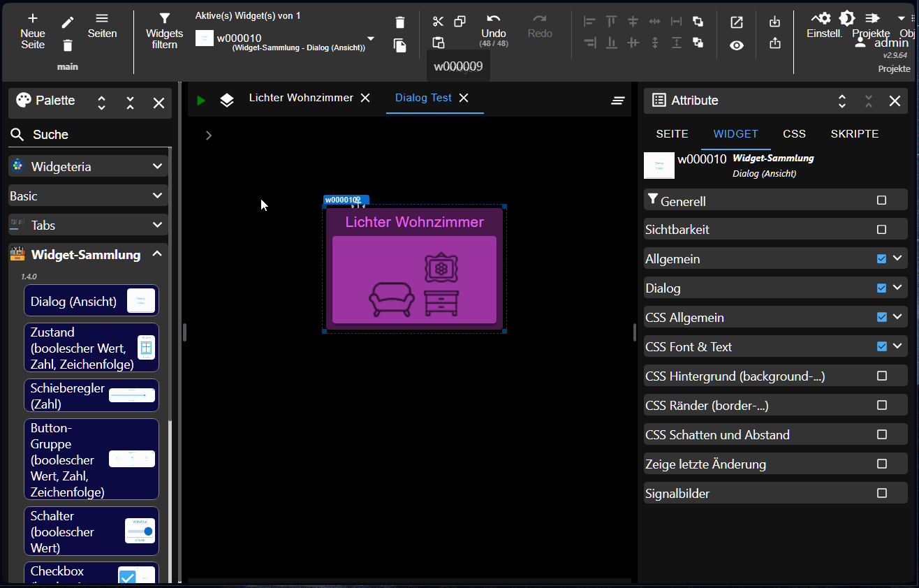Expand the Widgeteria palette group
The width and height of the screenshot is (919, 588).
89,166
